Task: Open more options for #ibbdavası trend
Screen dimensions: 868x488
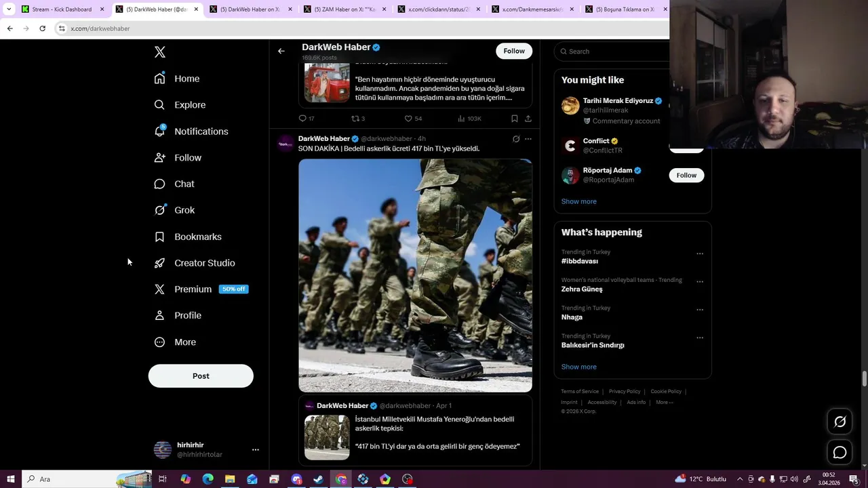Action: click(700, 253)
